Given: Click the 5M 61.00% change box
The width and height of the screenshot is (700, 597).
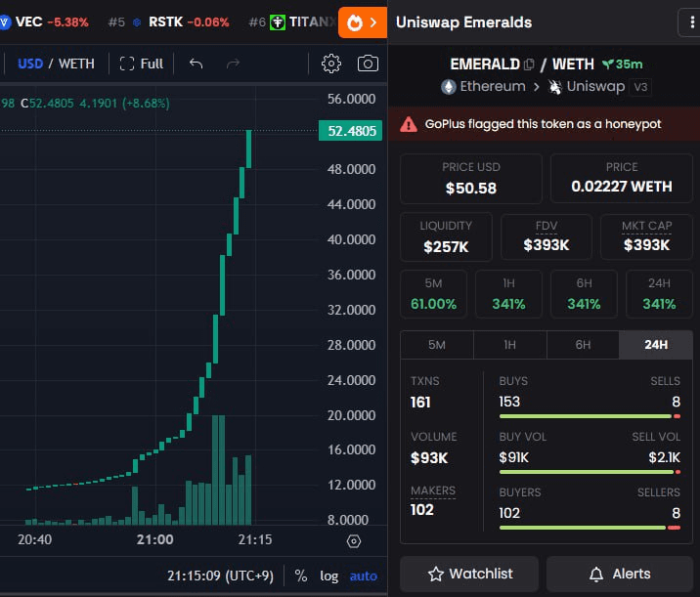Looking at the screenshot, I should click(x=433, y=294).
